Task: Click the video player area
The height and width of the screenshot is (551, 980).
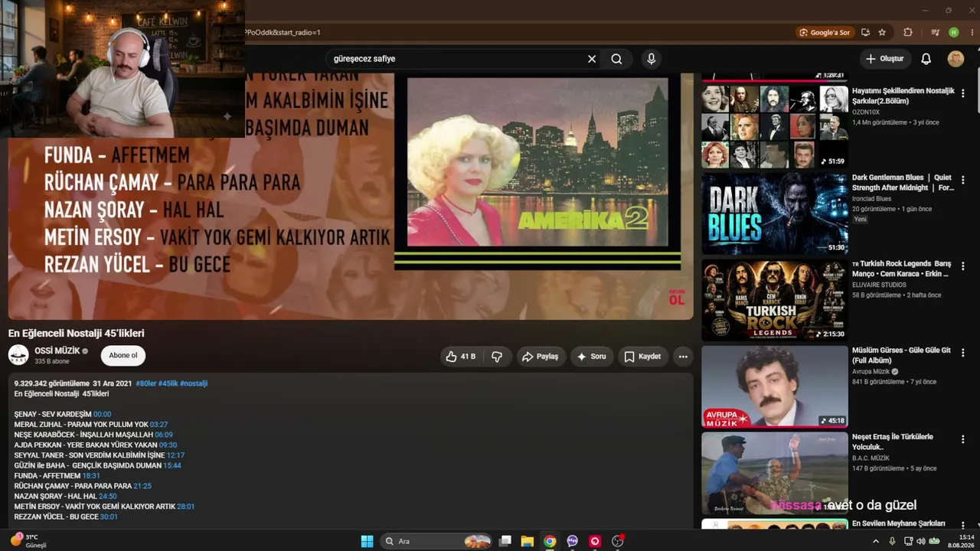Action: click(351, 196)
